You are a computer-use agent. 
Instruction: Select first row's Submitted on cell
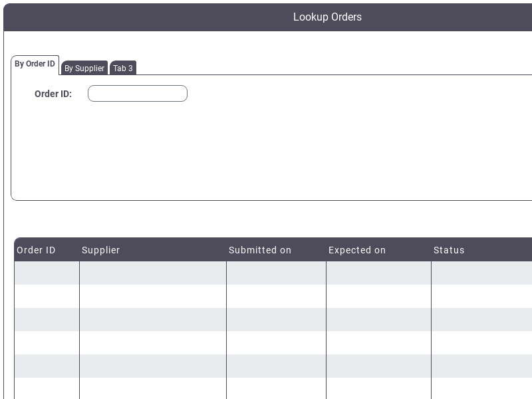[276, 273]
